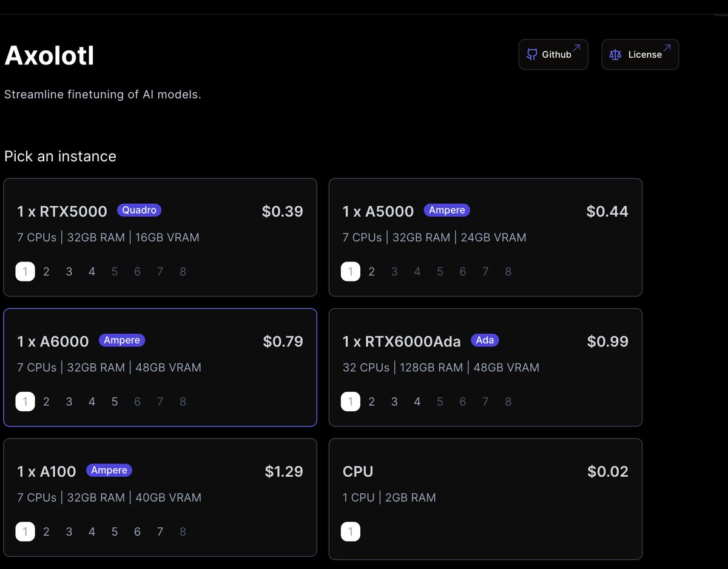
Task: Click the Ampere badge on A100
Action: click(109, 470)
